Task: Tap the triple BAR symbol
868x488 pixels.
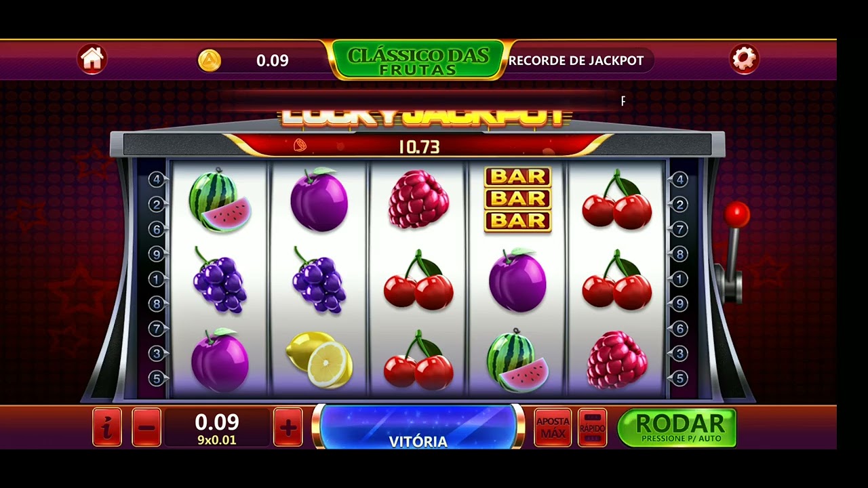Action: click(x=517, y=199)
